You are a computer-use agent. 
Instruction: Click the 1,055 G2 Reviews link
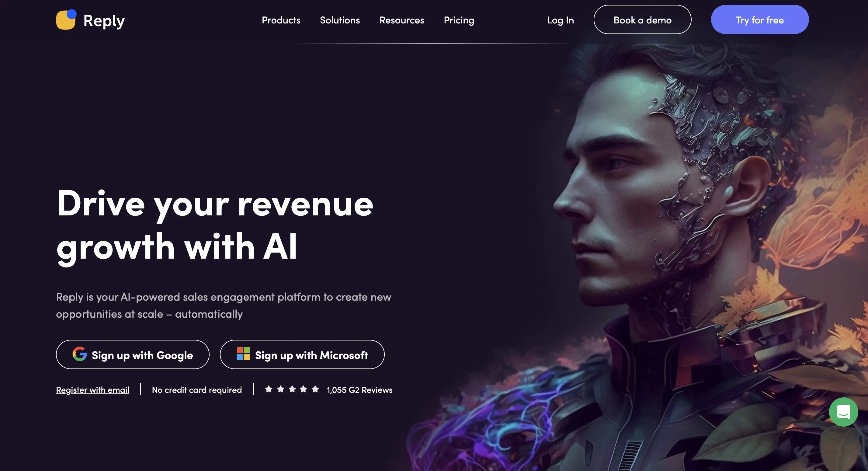click(359, 389)
